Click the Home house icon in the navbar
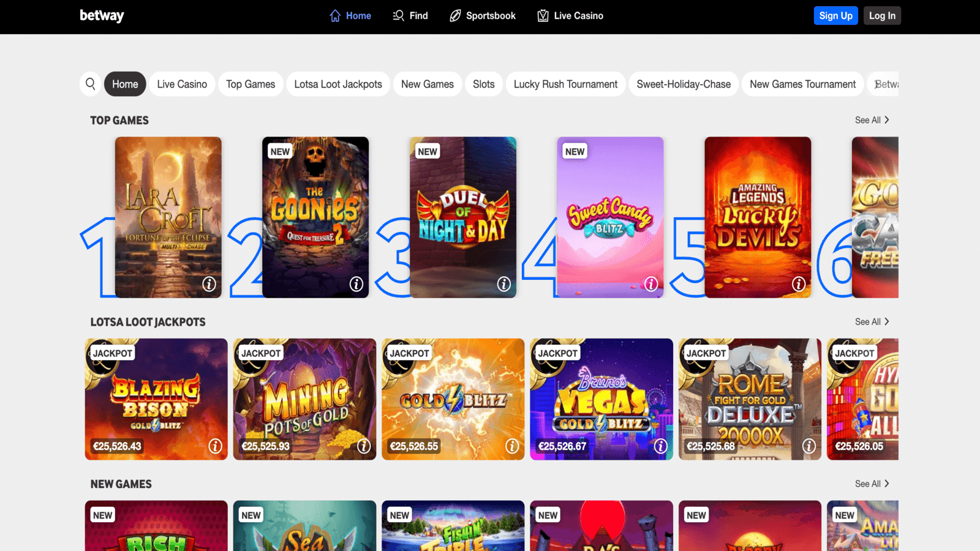 pyautogui.click(x=334, y=15)
